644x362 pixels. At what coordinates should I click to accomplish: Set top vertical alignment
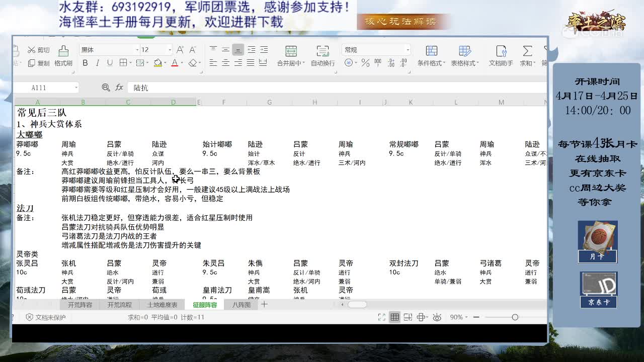pos(213,50)
